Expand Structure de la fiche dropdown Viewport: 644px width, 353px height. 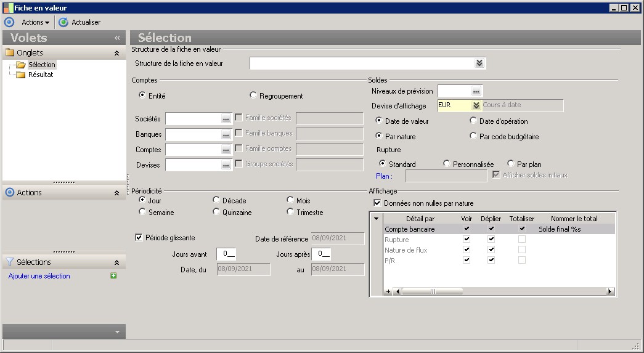pyautogui.click(x=479, y=63)
